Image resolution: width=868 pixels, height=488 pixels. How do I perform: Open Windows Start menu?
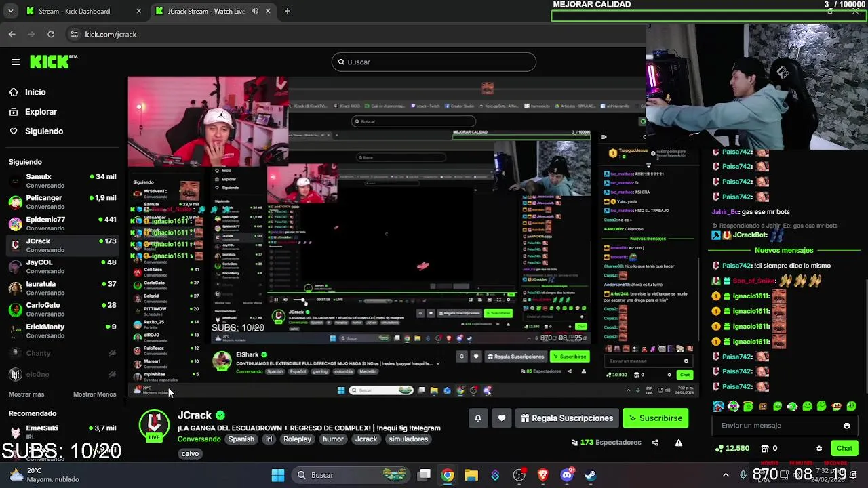pyautogui.click(x=278, y=475)
